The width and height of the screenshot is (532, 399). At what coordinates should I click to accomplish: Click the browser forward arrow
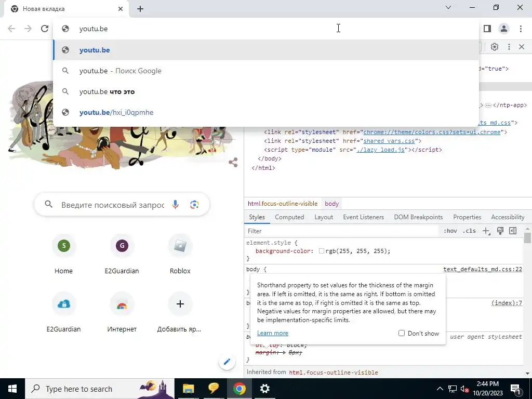pos(28,29)
